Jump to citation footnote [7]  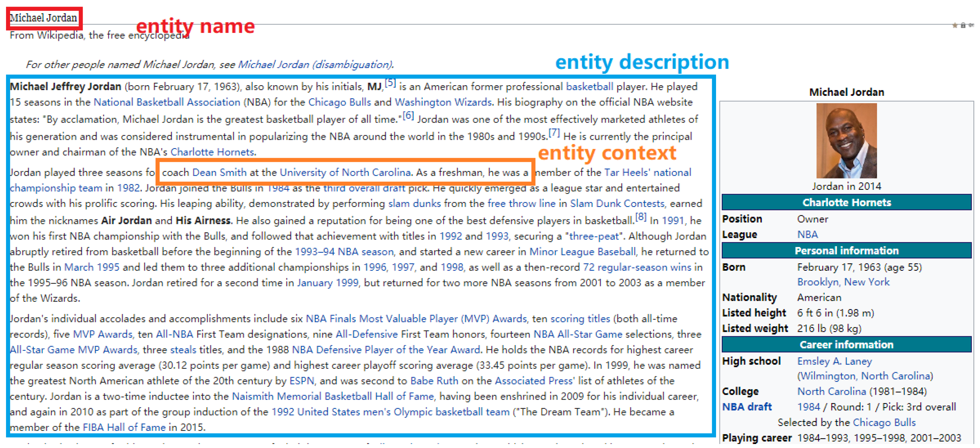(x=554, y=133)
